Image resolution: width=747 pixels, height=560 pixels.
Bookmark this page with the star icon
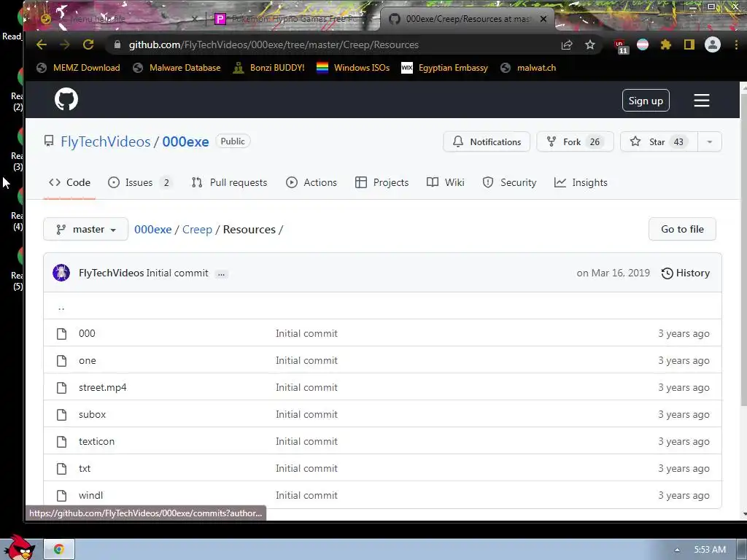click(589, 44)
